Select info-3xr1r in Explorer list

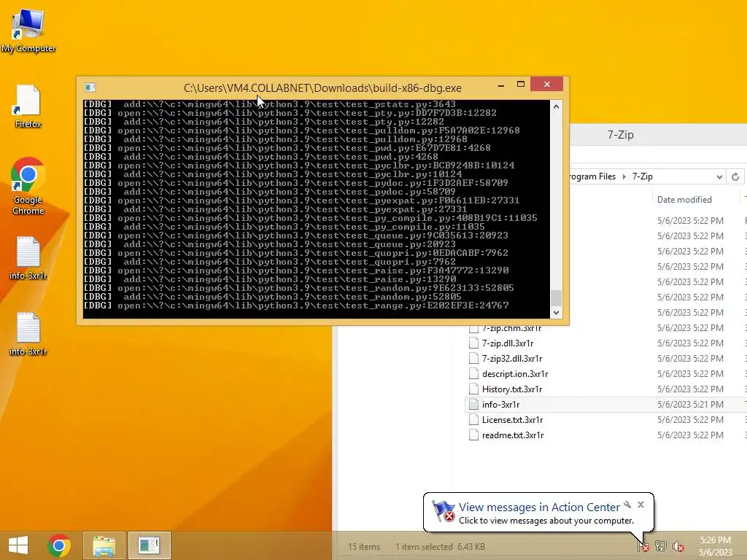(500, 404)
